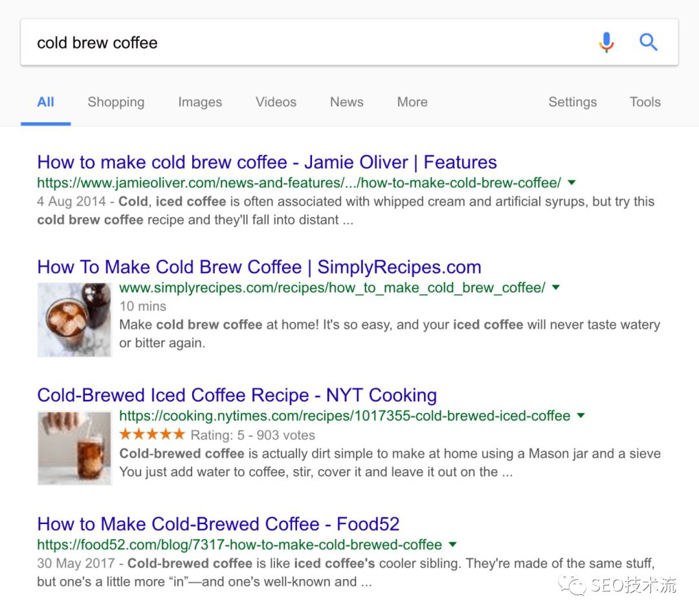Go to the News tab
Screen dimensions: 699x616
[346, 102]
